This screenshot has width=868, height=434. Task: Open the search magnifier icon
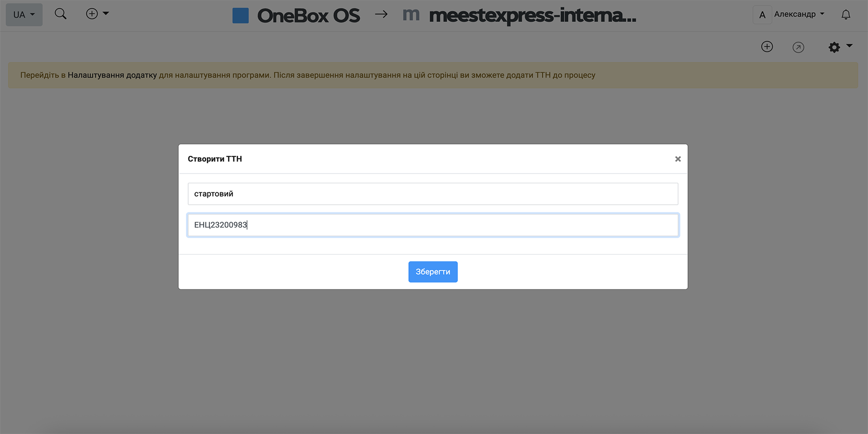60,14
